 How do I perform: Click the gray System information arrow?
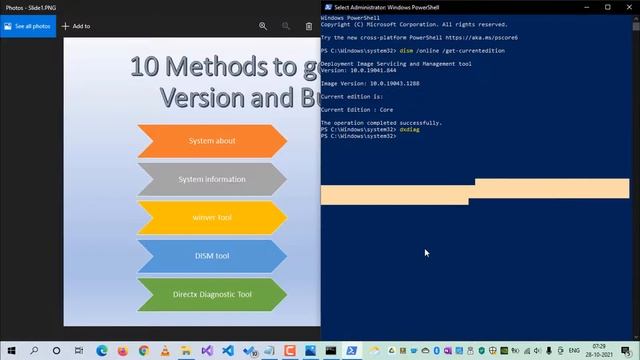pyautogui.click(x=212, y=179)
